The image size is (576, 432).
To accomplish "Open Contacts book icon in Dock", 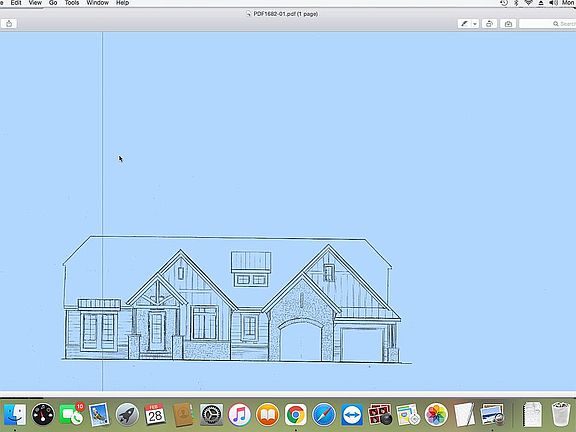I will [x=183, y=414].
